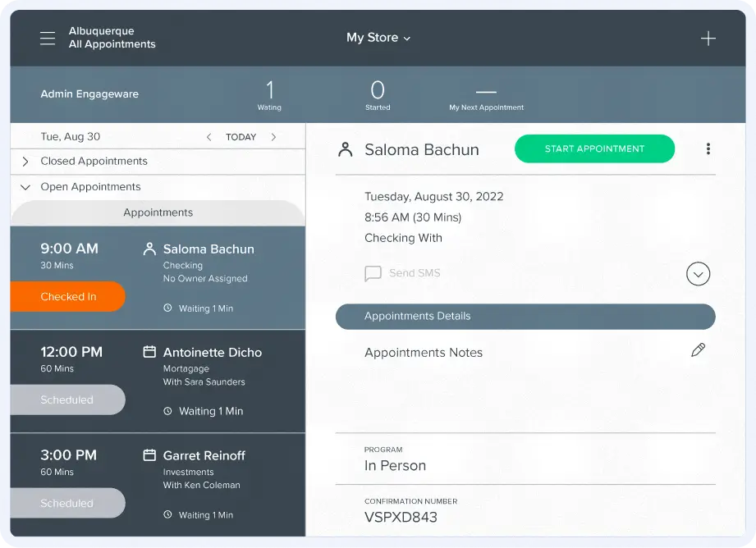This screenshot has width=756, height=548.
Task: Edit Appointments Notes using the pencil icon
Action: click(x=698, y=349)
